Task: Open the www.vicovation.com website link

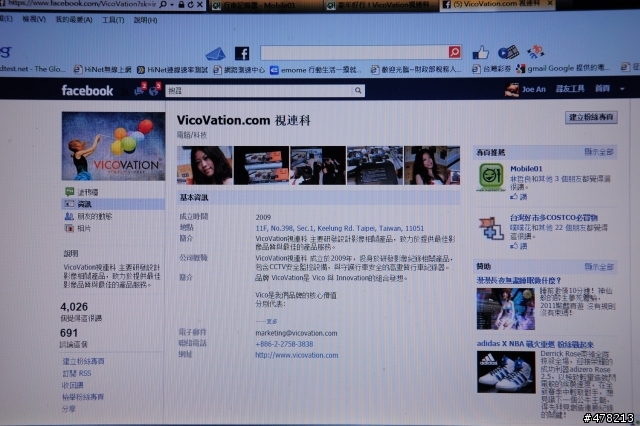Action: pos(297,355)
